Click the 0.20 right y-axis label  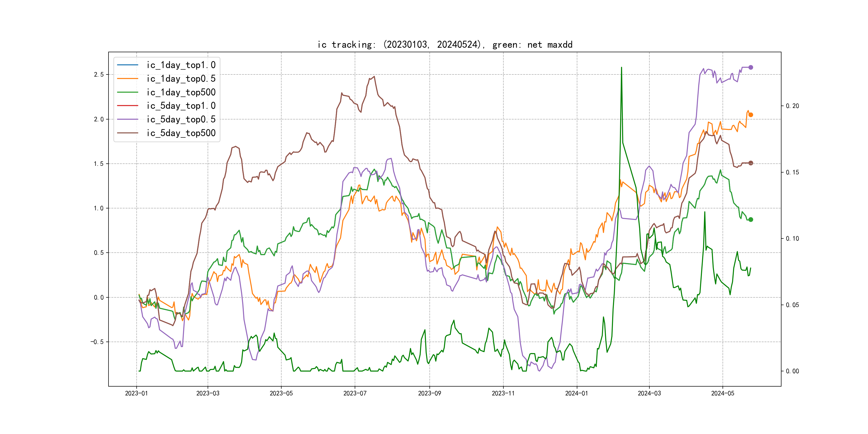(x=792, y=106)
